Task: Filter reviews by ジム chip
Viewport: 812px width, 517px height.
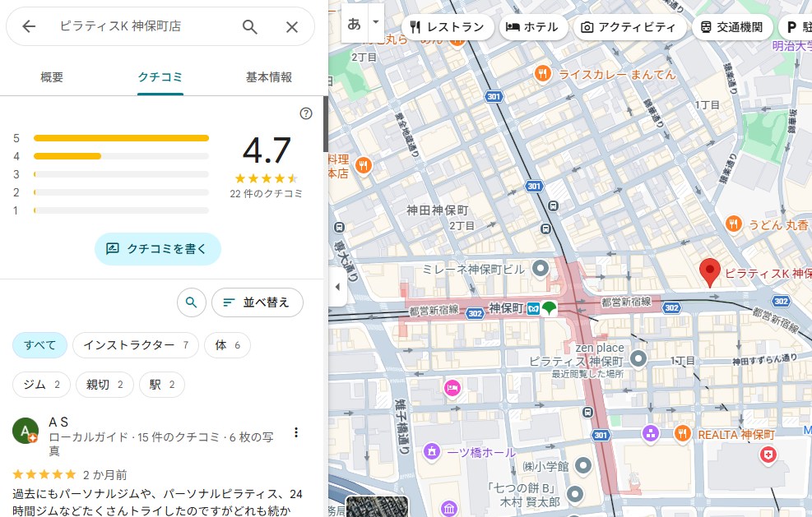Action: point(41,385)
